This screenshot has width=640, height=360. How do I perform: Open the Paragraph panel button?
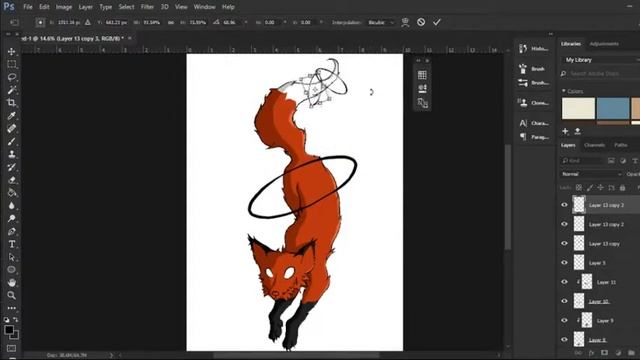click(533, 137)
